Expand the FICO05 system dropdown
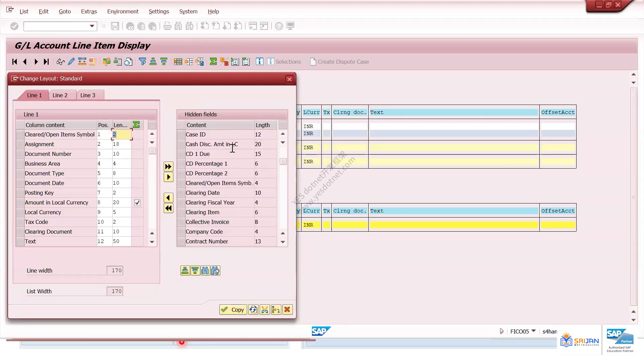This screenshot has height=362, width=644. [534, 331]
